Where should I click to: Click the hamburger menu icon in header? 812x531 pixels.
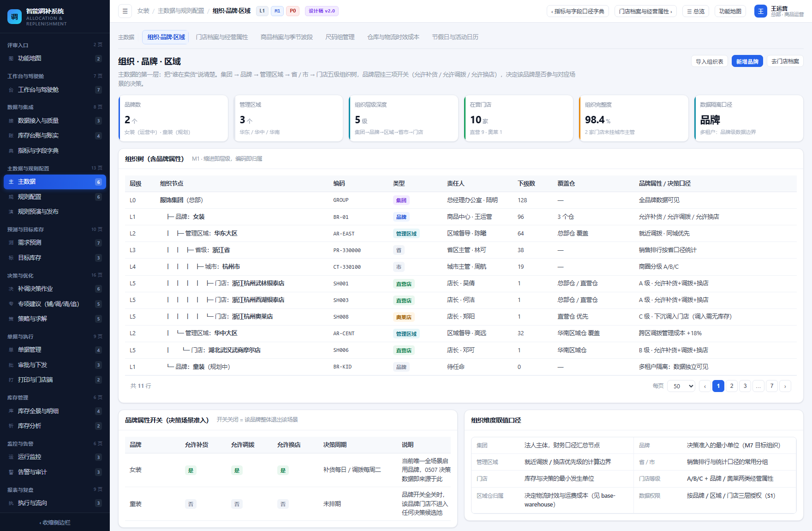[125, 11]
